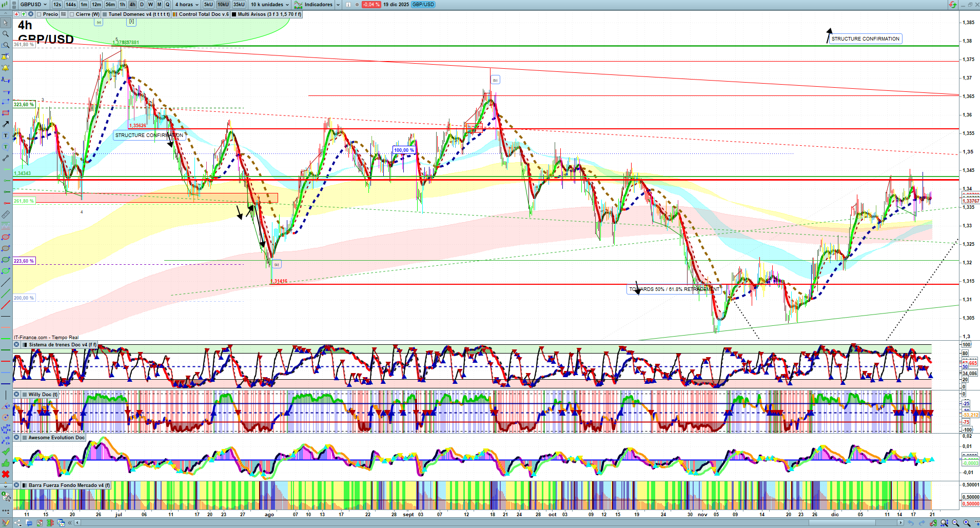
Task: Toggle the 10kU units button
Action: click(x=223, y=5)
